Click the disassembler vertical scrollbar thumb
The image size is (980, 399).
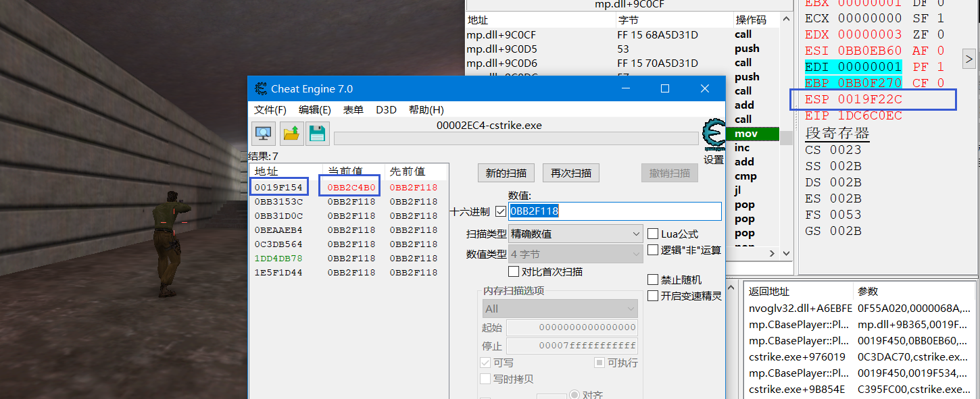[x=787, y=138]
